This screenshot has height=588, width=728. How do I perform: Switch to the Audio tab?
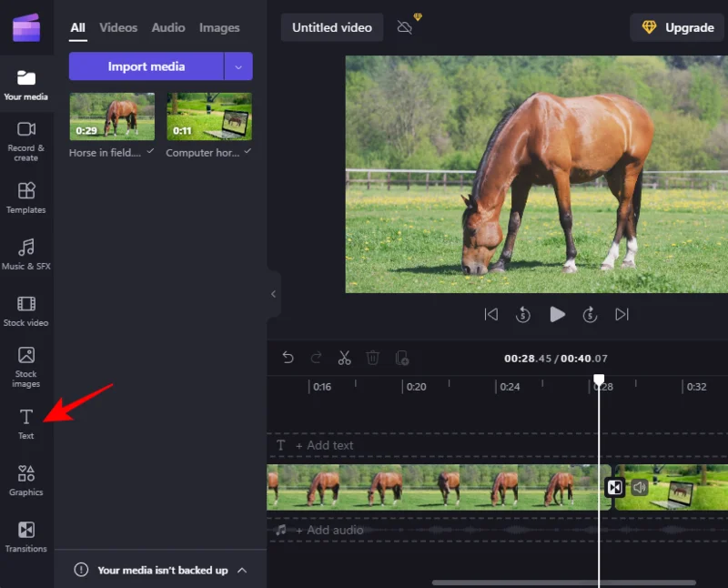pyautogui.click(x=167, y=27)
